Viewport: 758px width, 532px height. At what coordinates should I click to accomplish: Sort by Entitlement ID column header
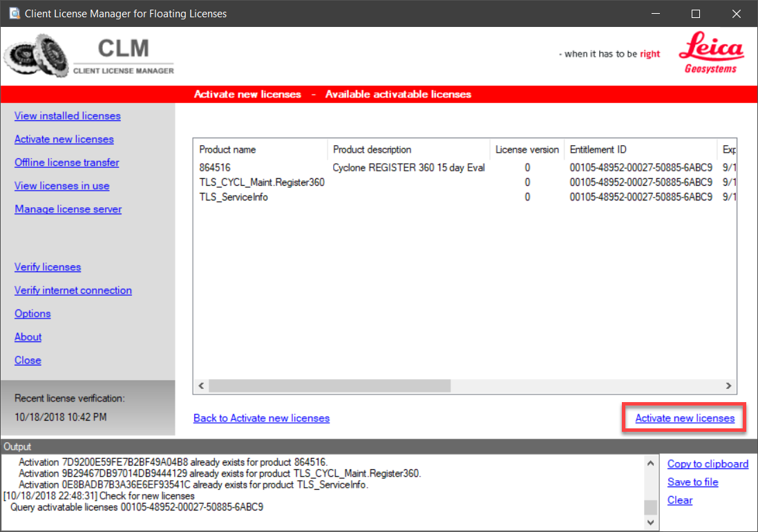(641, 150)
